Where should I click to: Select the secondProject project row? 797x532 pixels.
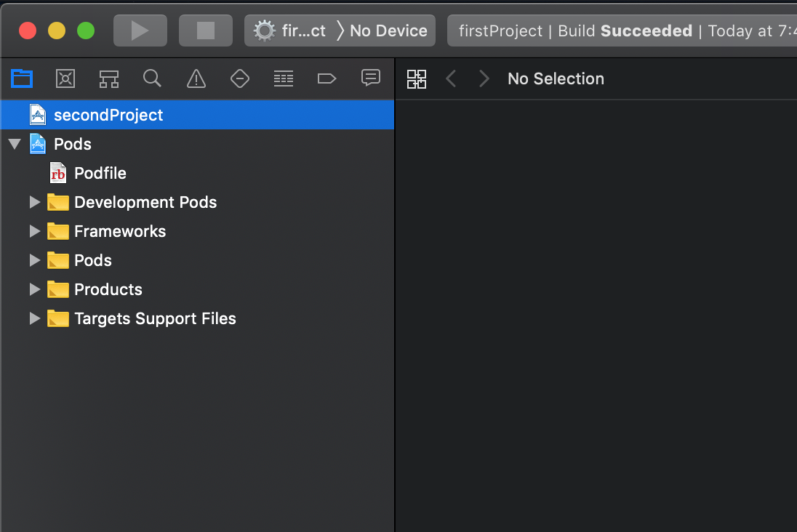pos(197,115)
